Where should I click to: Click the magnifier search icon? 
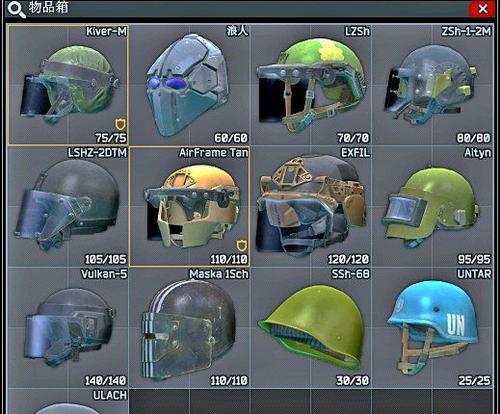(16, 10)
